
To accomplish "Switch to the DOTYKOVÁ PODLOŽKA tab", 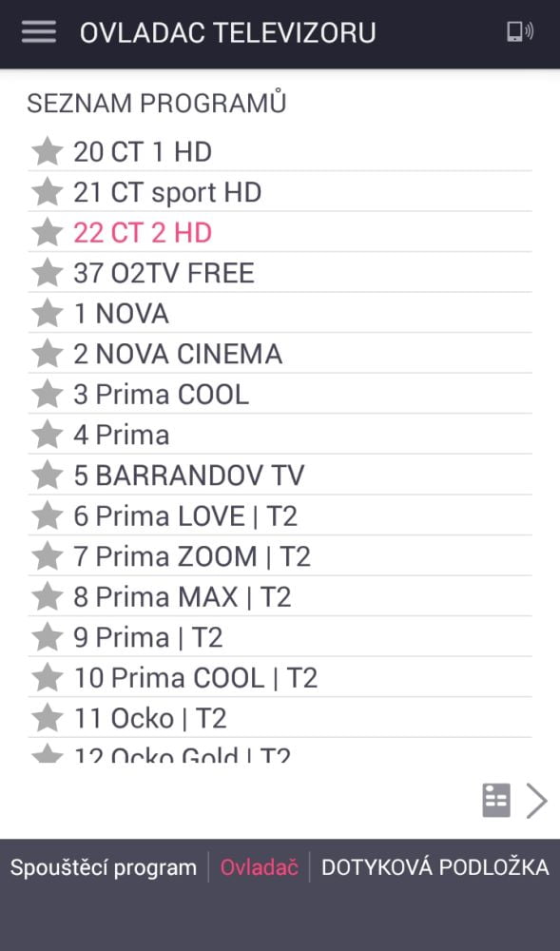I will 434,866.
